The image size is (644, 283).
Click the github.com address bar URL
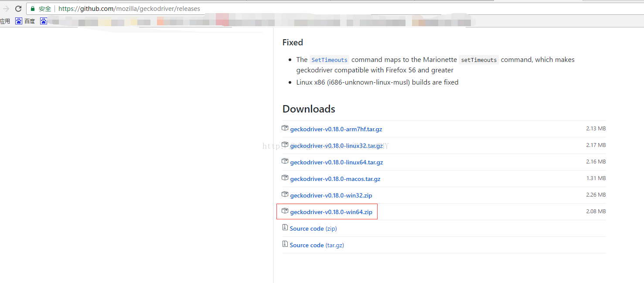[129, 9]
